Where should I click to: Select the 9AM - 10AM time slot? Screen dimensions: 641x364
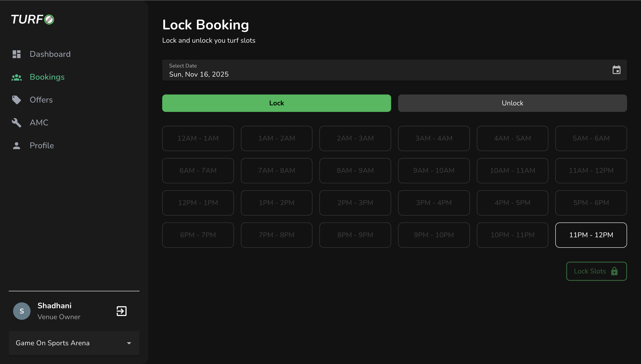coord(433,170)
